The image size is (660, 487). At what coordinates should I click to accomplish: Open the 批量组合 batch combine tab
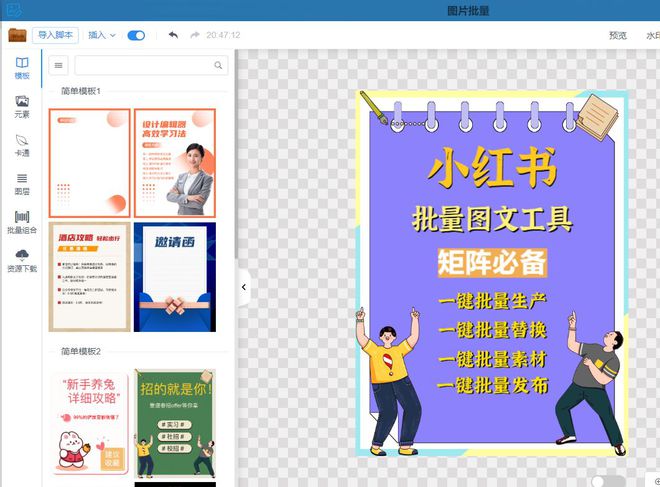pos(22,223)
